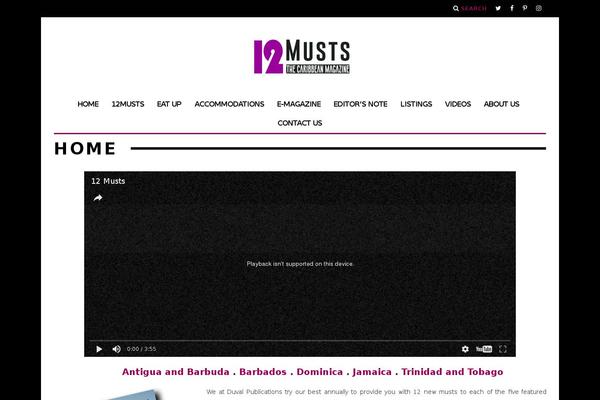Click the Jamaica text
The height and width of the screenshot is (400, 600).
point(372,372)
